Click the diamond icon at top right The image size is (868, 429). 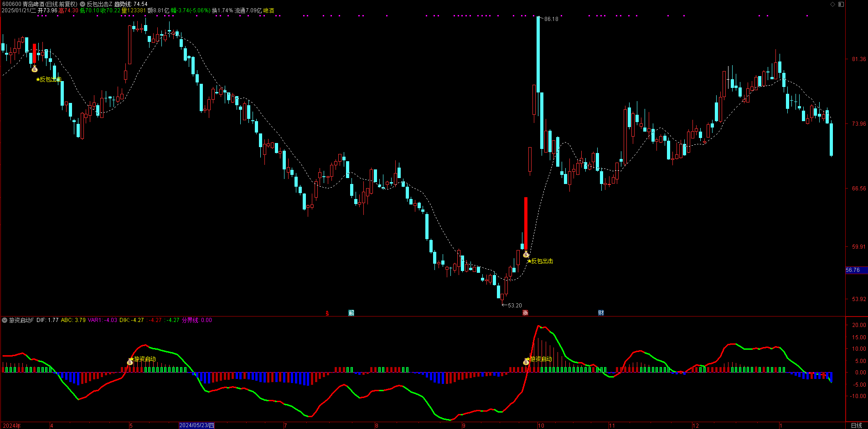point(832,4)
